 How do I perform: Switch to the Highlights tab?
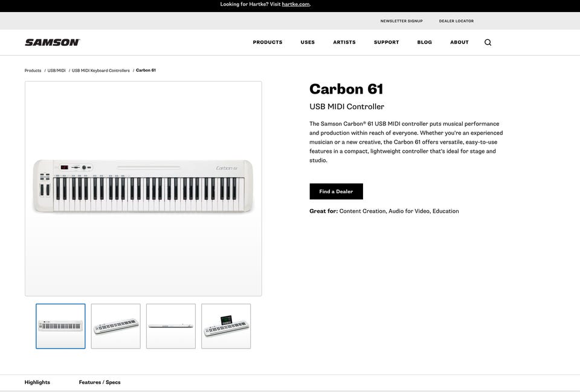[37, 382]
